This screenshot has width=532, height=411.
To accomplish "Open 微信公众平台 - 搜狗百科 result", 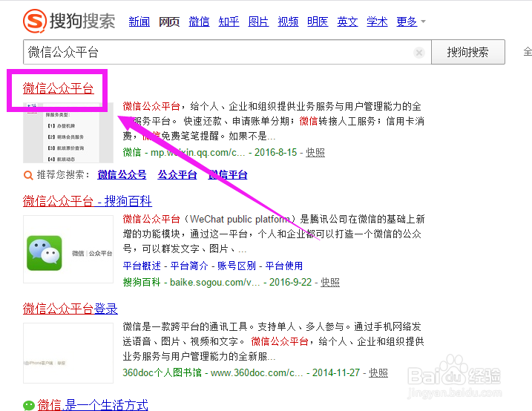I will (x=88, y=201).
